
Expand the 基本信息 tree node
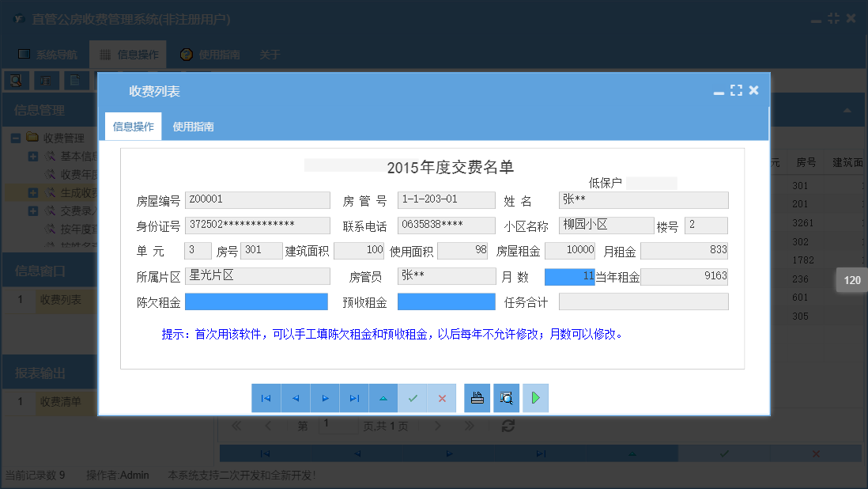33,156
